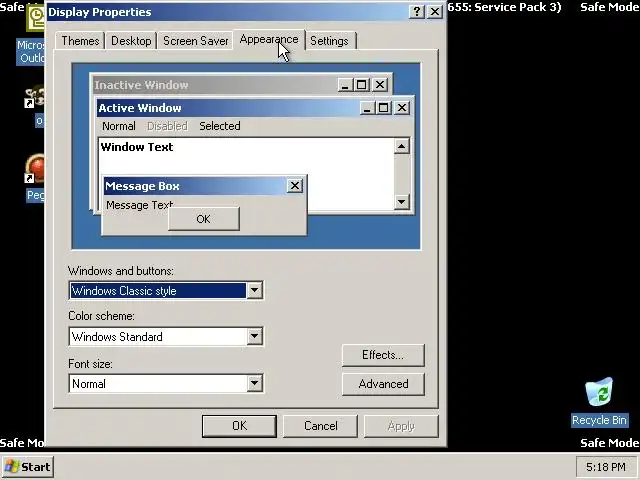Click the preview Disabled menu item

tap(167, 126)
